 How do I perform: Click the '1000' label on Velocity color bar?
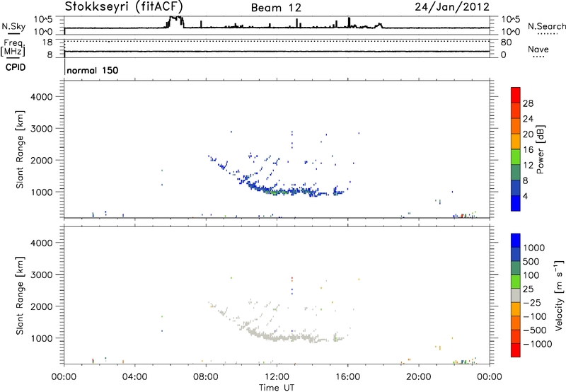click(x=533, y=248)
